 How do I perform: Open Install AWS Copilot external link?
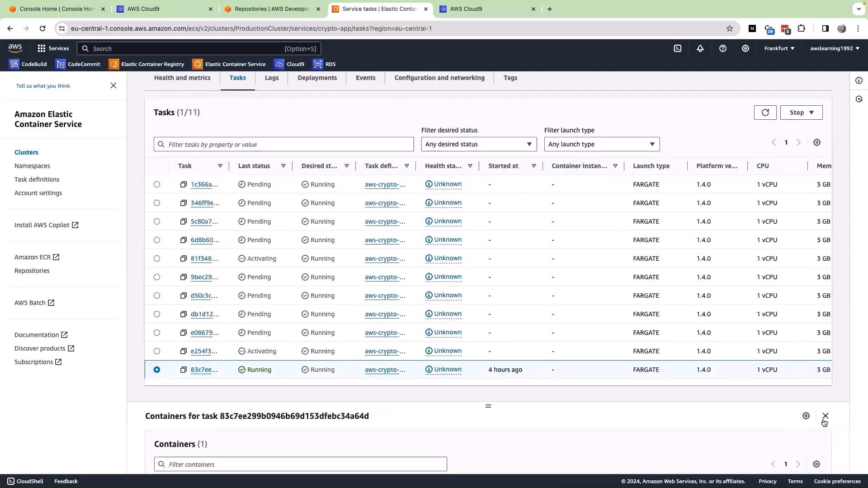46,225
